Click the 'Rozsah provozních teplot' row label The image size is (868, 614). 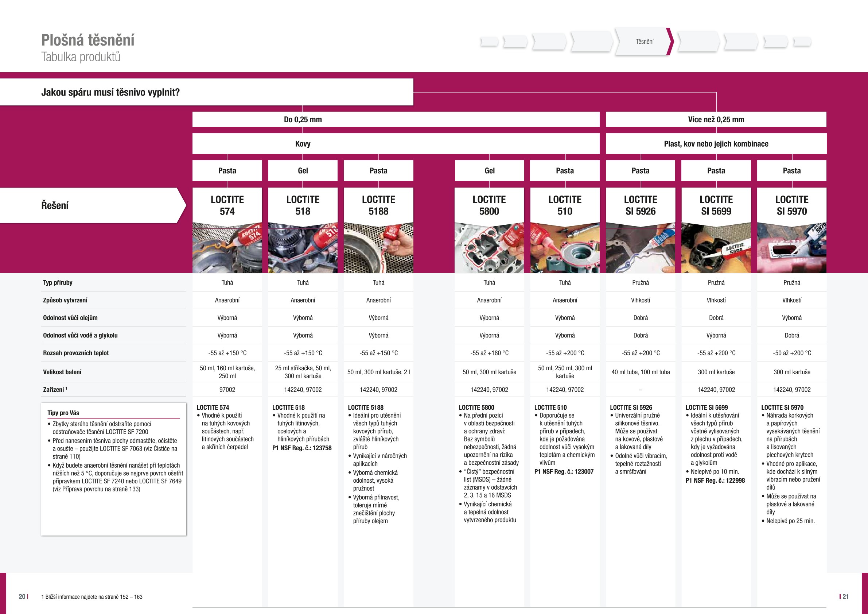coord(75,353)
